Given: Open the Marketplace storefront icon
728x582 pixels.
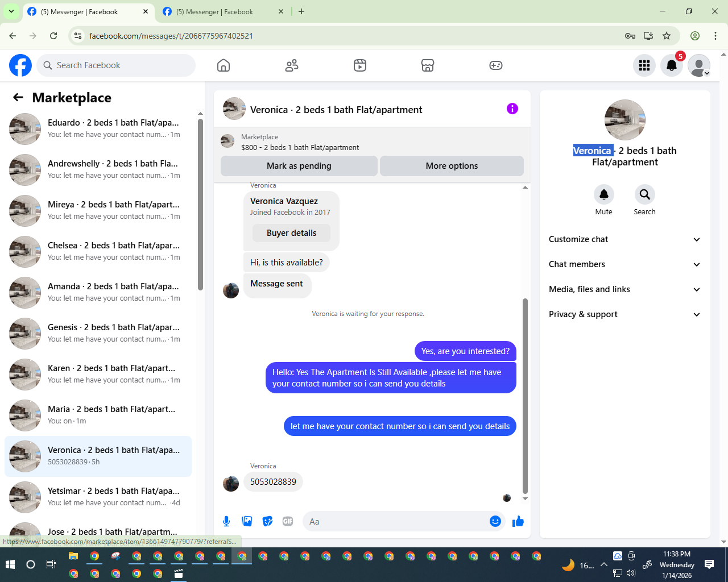Looking at the screenshot, I should (x=428, y=65).
